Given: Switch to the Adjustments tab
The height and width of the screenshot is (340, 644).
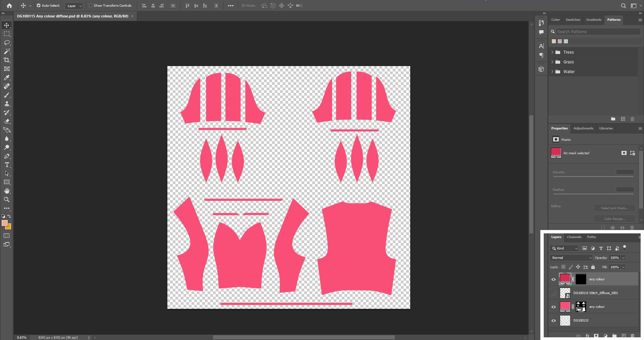Looking at the screenshot, I should pyautogui.click(x=583, y=128).
